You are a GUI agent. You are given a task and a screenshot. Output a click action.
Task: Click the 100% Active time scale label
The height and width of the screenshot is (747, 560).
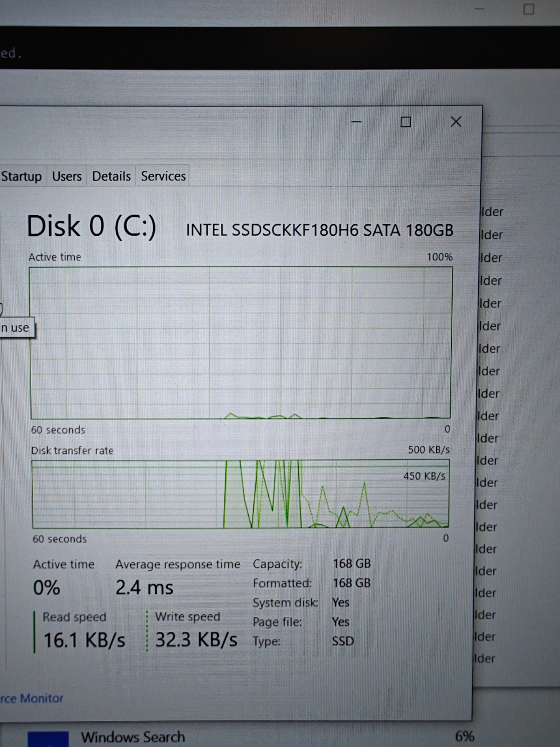tap(440, 257)
